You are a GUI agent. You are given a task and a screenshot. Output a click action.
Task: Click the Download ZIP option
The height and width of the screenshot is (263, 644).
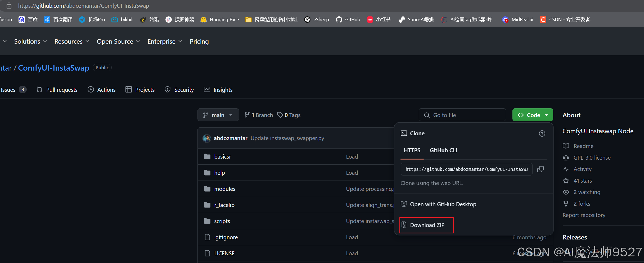coord(427,225)
